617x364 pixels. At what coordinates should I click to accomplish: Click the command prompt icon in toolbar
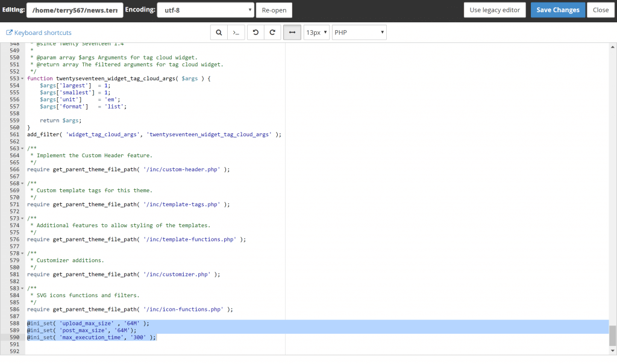(x=236, y=33)
